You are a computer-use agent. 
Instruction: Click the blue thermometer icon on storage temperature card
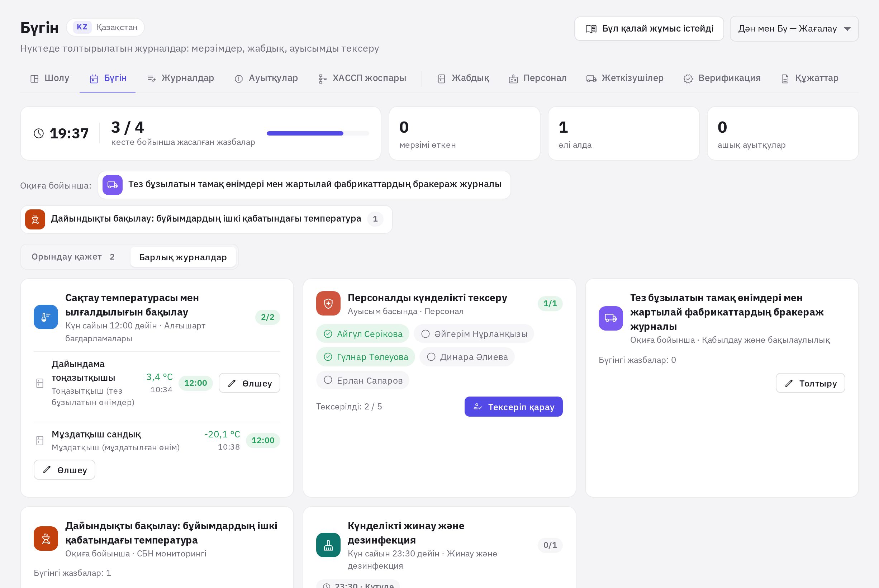click(46, 317)
